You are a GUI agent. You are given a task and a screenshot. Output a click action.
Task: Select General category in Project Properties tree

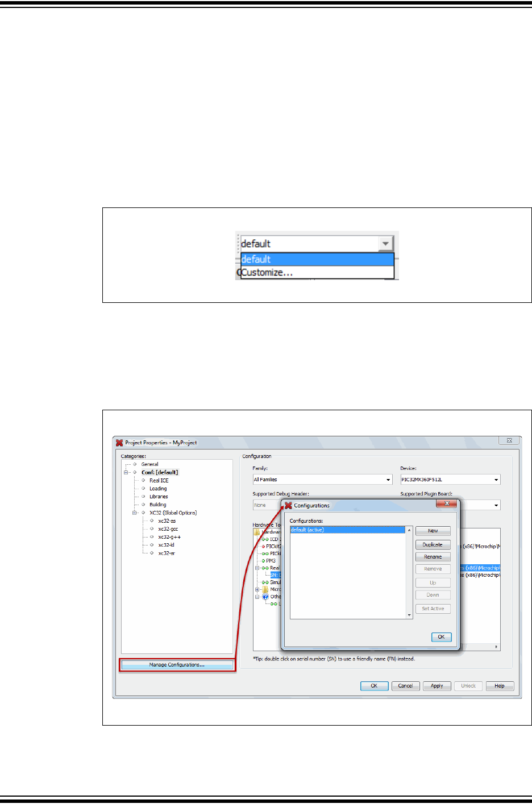(150, 464)
